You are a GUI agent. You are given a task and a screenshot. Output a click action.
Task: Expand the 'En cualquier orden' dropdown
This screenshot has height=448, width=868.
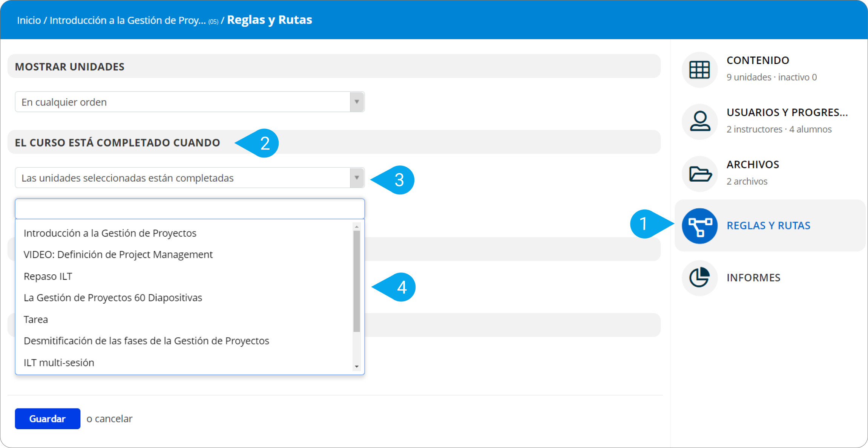[x=189, y=102]
